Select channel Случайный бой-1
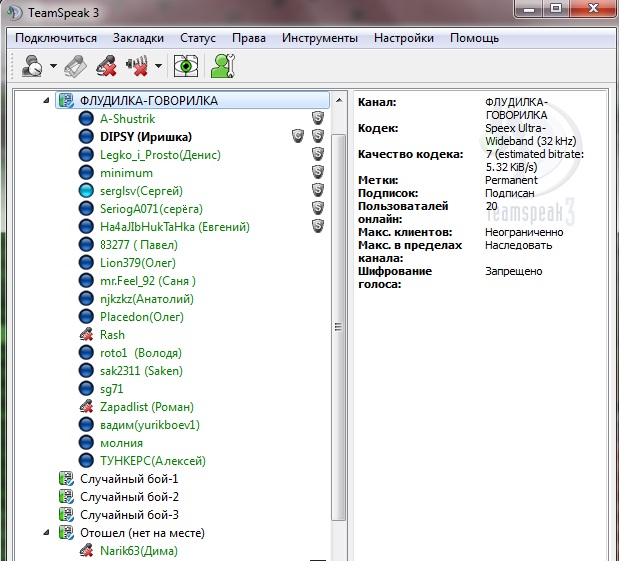This screenshot has height=561, width=619. pos(129,479)
